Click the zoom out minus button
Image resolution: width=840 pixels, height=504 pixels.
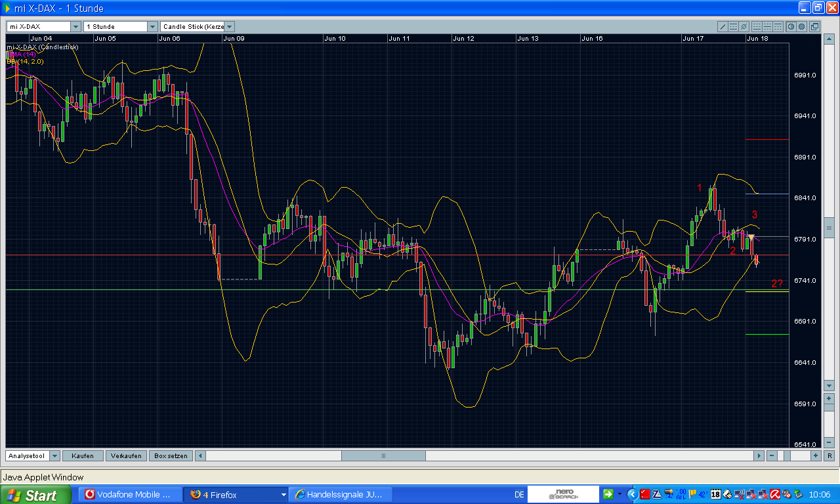[772, 456]
